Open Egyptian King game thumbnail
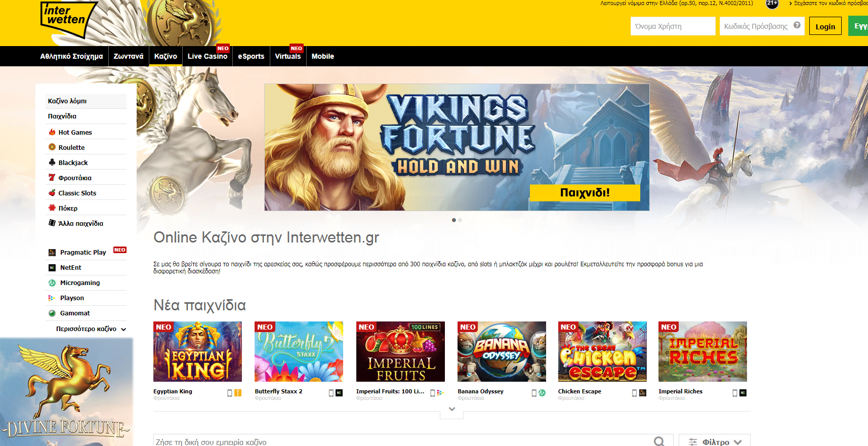This screenshot has width=868, height=446. 197,351
